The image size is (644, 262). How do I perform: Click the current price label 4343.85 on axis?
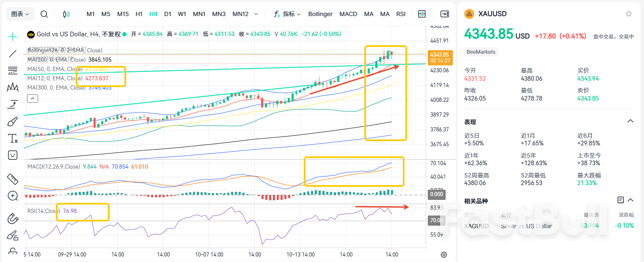coord(439,55)
